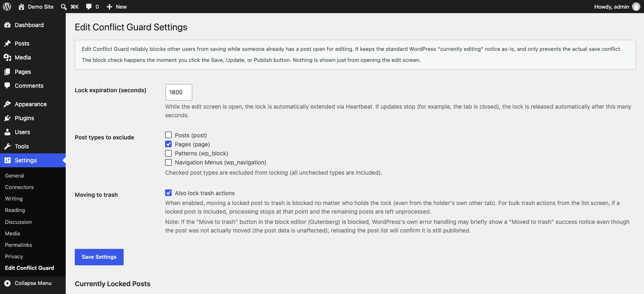Open the Demo Site home icon
Image resolution: width=644 pixels, height=294 pixels.
pos(21,7)
